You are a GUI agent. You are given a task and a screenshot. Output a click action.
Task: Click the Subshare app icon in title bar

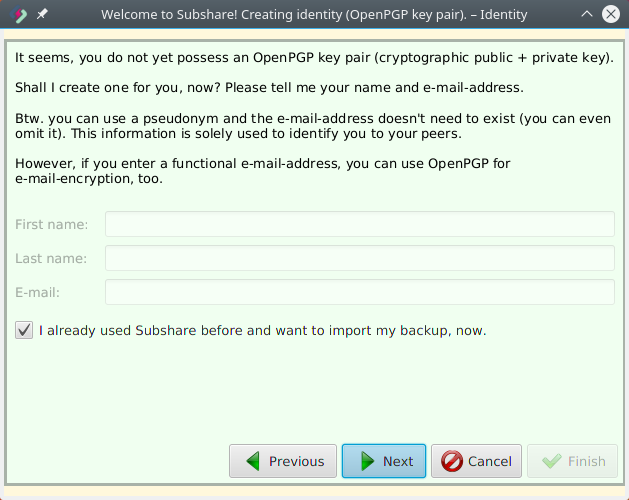tap(18, 14)
